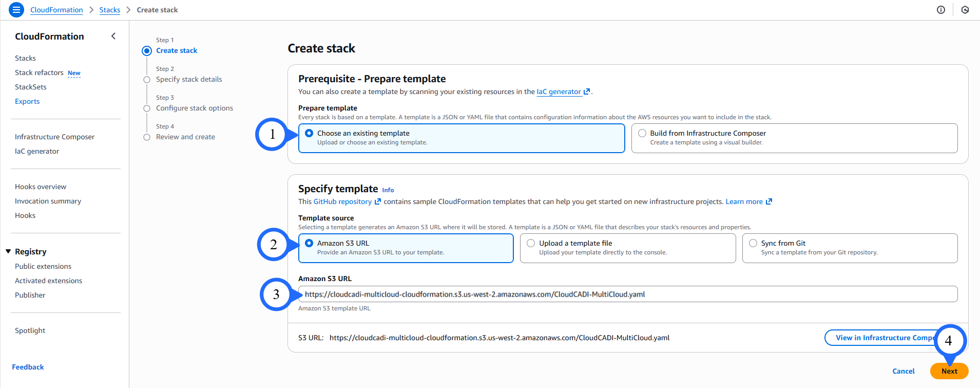Open Exports in the sidebar
The image size is (980, 388).
pos(27,101)
